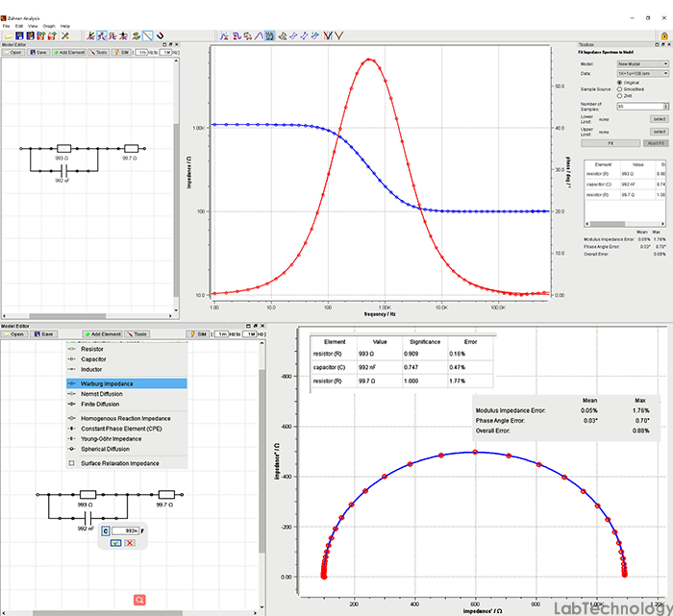Click the magnet snap icon in main toolbar
673x616 pixels.
point(161,36)
